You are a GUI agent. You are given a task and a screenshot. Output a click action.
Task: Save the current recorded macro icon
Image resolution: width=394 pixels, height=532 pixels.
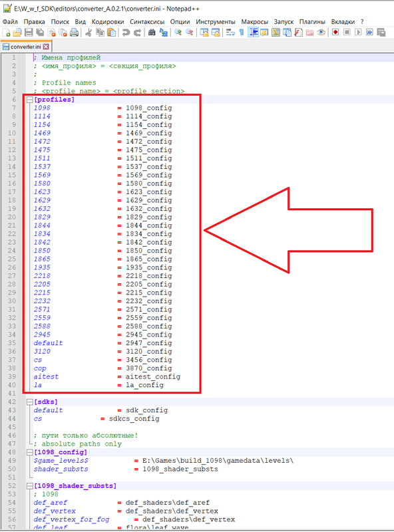click(x=381, y=32)
